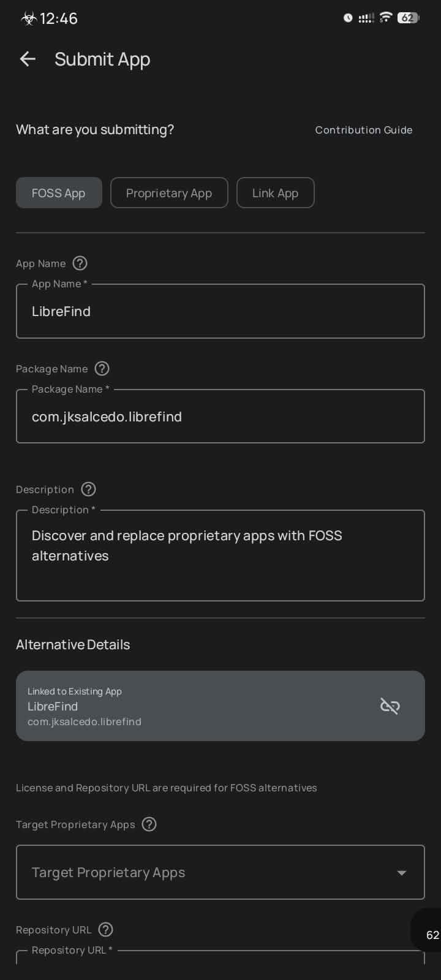This screenshot has width=441, height=980.
Task: Show help for the Description field
Action: 89,489
